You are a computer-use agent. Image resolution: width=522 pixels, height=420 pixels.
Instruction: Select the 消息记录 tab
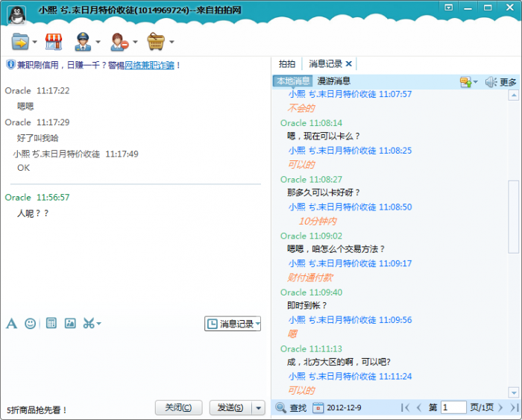(325, 63)
